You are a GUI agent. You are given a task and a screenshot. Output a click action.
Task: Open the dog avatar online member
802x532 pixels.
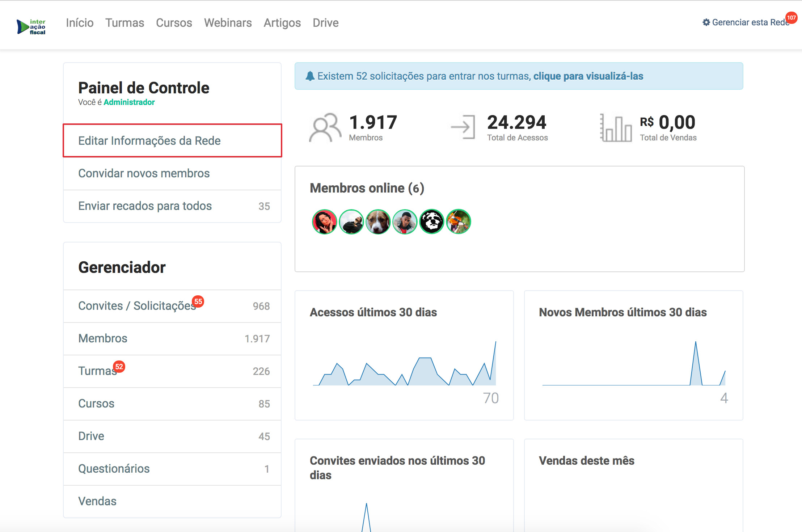click(x=378, y=221)
